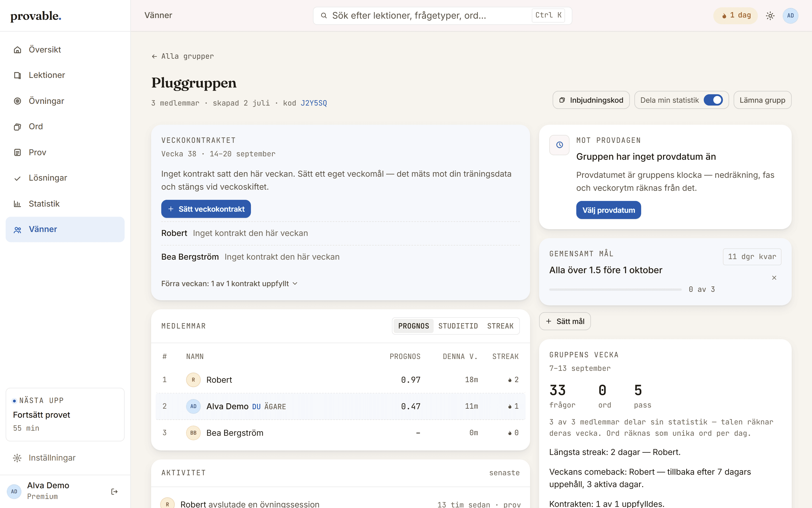Click DENNA V. column header
The image size is (812, 508).
(x=460, y=356)
